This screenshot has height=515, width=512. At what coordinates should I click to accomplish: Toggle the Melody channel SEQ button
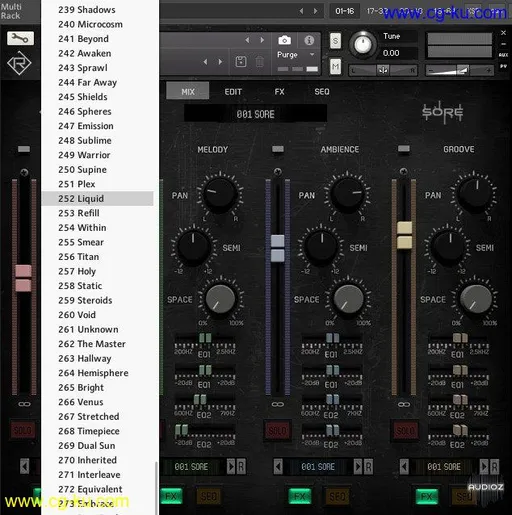tap(209, 496)
